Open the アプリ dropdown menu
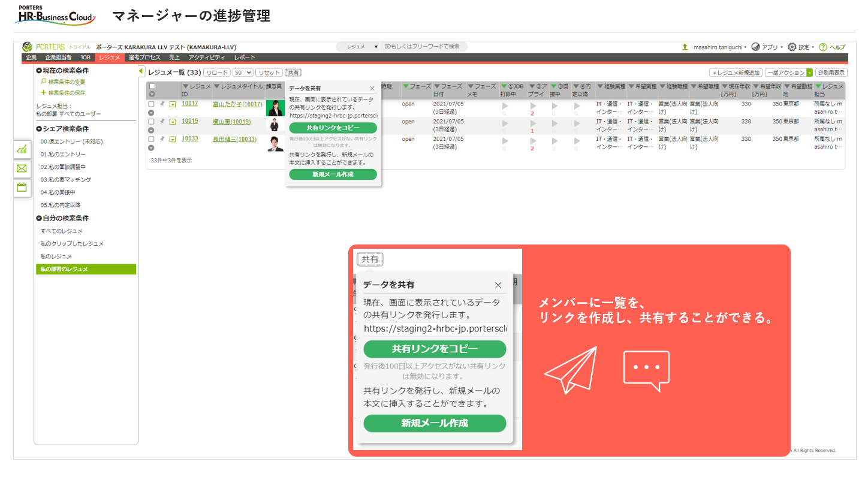Viewport: 868px width, 486px height. pos(767,47)
